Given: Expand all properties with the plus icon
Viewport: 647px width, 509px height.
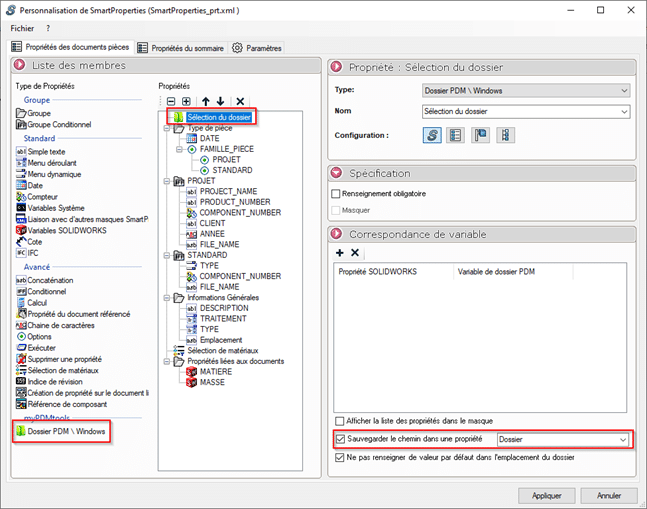Looking at the screenshot, I should click(187, 101).
